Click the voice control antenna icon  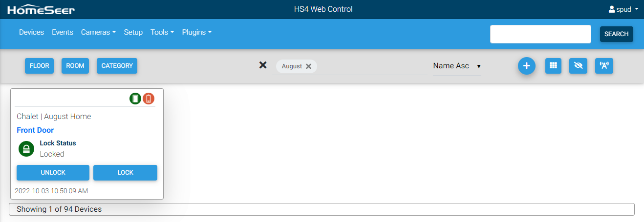[x=604, y=66]
